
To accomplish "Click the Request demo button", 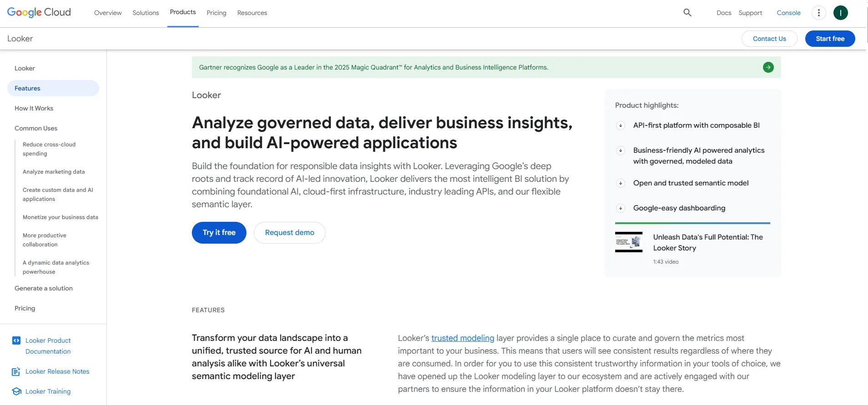I will [x=289, y=233].
